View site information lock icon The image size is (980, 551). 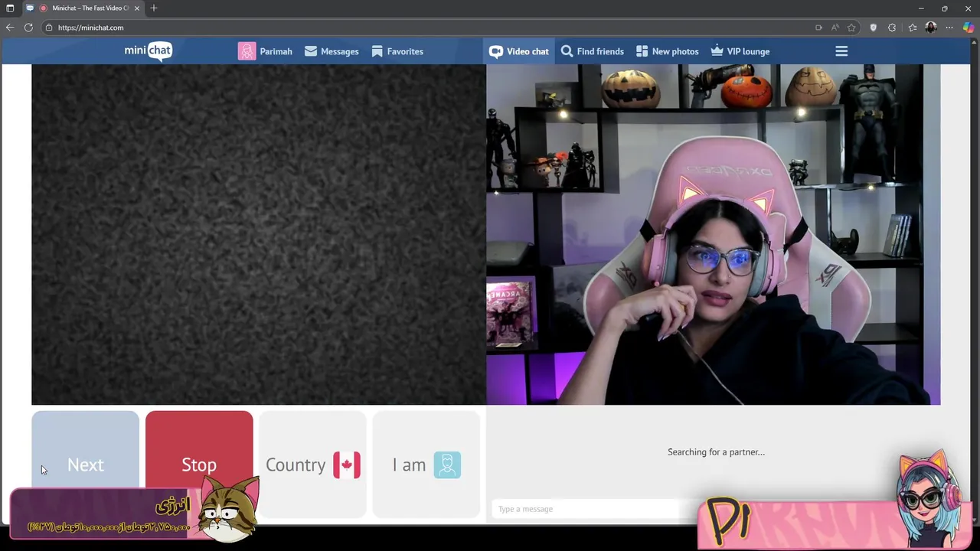(49, 28)
